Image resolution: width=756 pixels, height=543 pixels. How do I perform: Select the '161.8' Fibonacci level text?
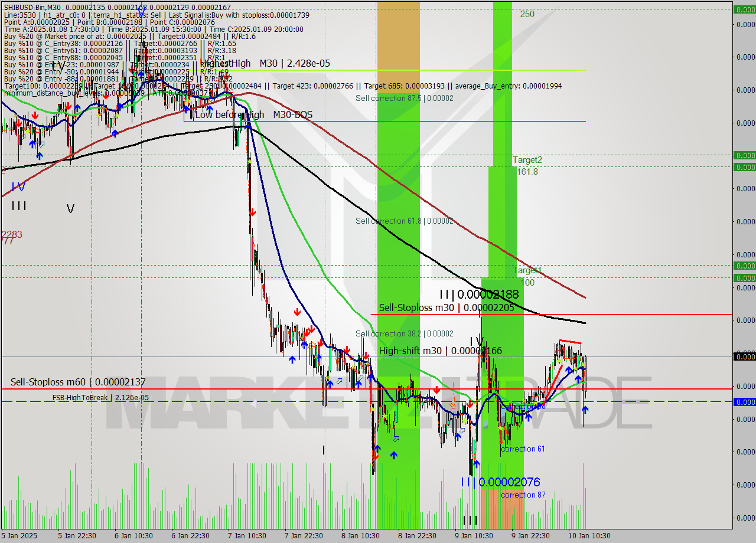527,172
